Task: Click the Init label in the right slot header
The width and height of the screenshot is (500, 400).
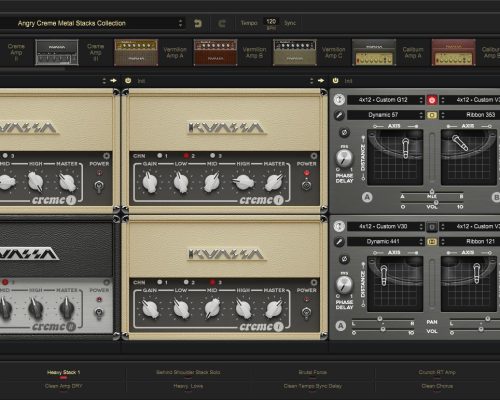Action: (348, 81)
